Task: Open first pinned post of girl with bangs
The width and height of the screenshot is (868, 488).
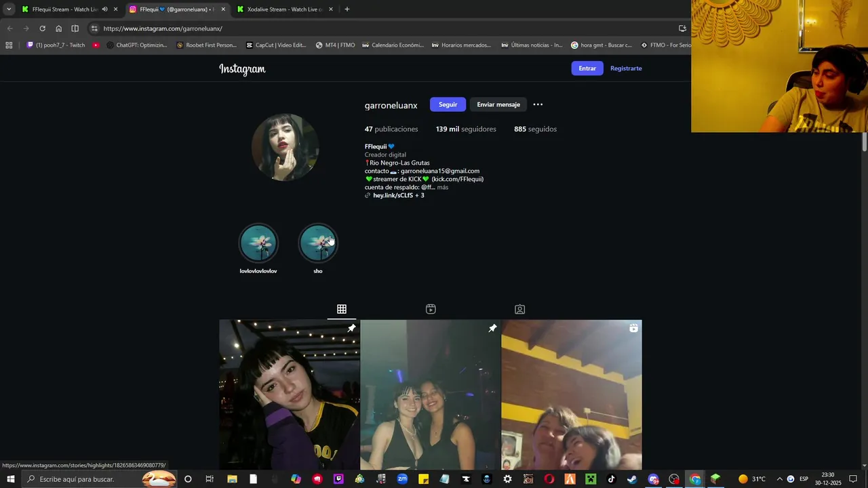Action: pos(290,394)
